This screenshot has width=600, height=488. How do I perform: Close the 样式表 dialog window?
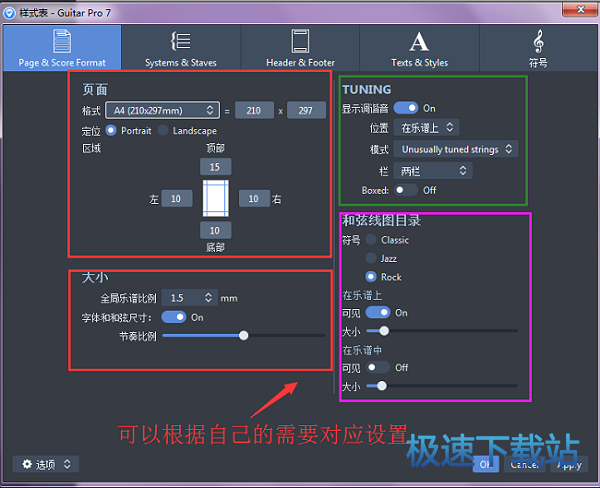(x=580, y=9)
